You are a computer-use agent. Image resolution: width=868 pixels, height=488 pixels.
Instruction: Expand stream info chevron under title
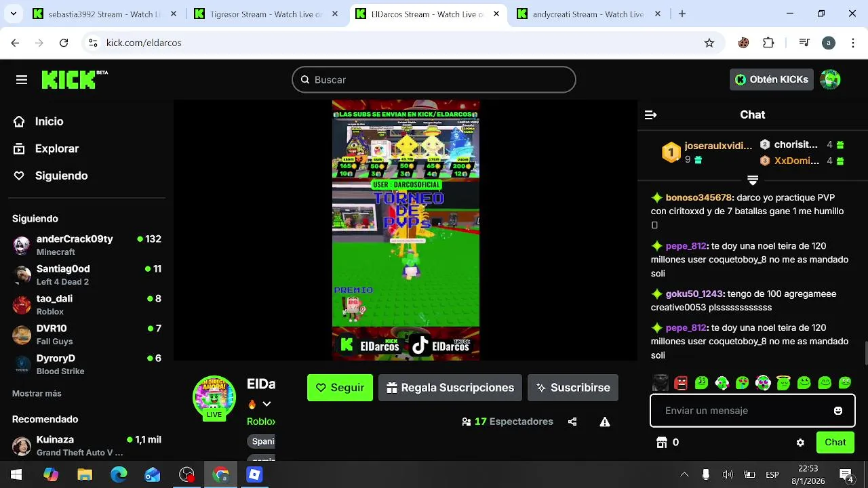267,404
